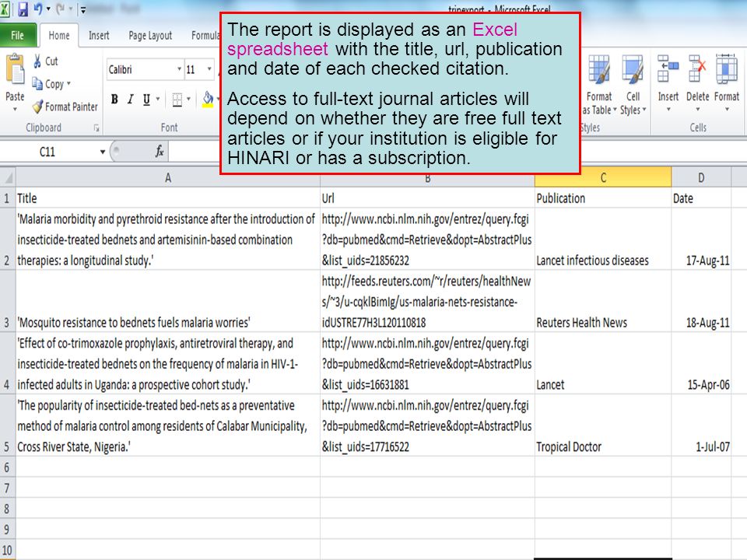Click the Format cells icon
Viewport: 747px width, 560px height.
tap(727, 69)
